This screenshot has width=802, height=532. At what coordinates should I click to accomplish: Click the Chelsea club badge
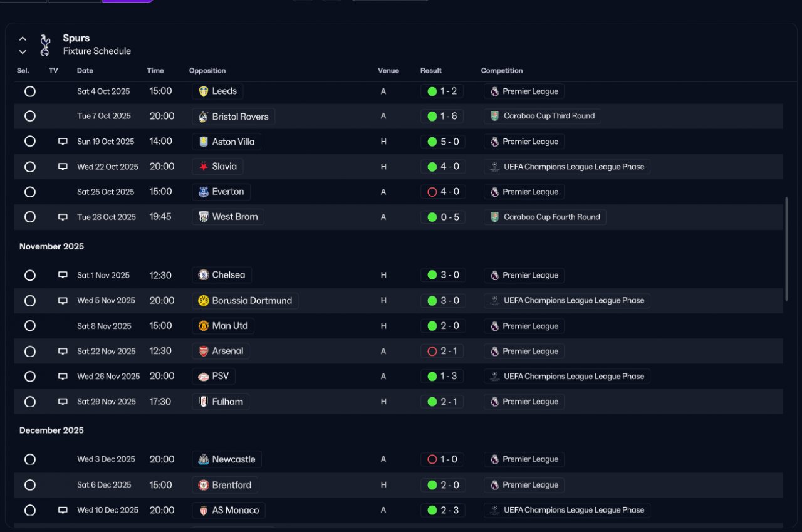tap(203, 275)
